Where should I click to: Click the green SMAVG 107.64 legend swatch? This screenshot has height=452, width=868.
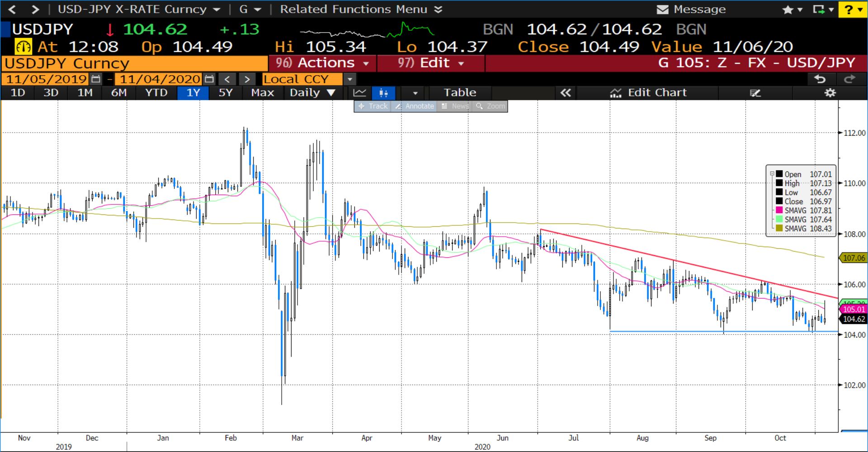[779, 219]
